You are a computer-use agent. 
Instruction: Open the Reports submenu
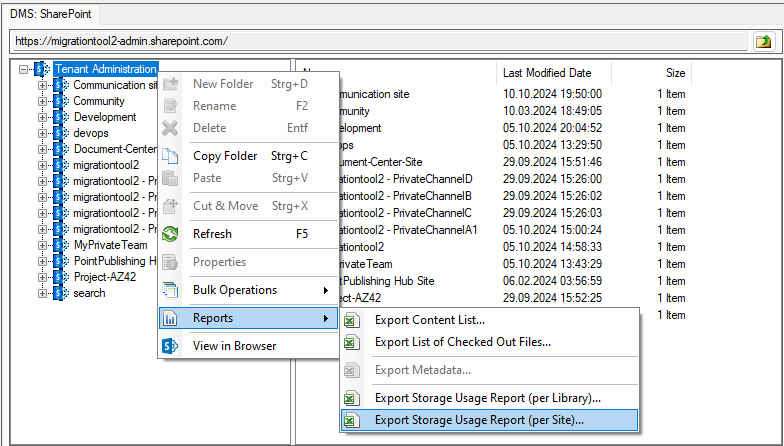pos(248,318)
